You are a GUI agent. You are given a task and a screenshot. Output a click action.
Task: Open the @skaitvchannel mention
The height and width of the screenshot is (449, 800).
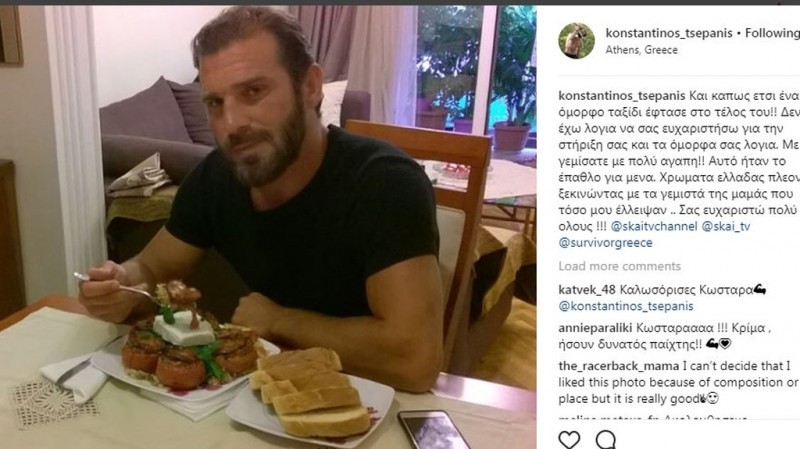pos(654,227)
